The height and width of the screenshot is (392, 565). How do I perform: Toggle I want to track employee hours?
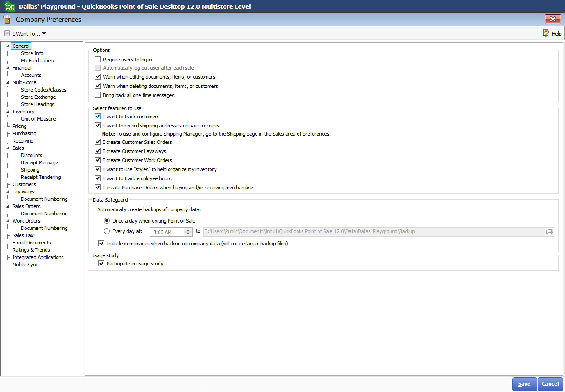(98, 178)
